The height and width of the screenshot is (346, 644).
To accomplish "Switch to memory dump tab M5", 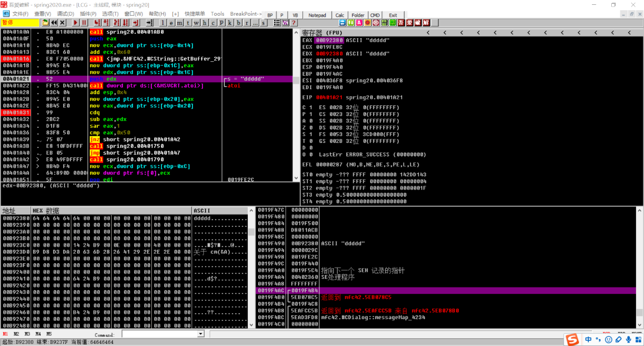I will point(49,334).
